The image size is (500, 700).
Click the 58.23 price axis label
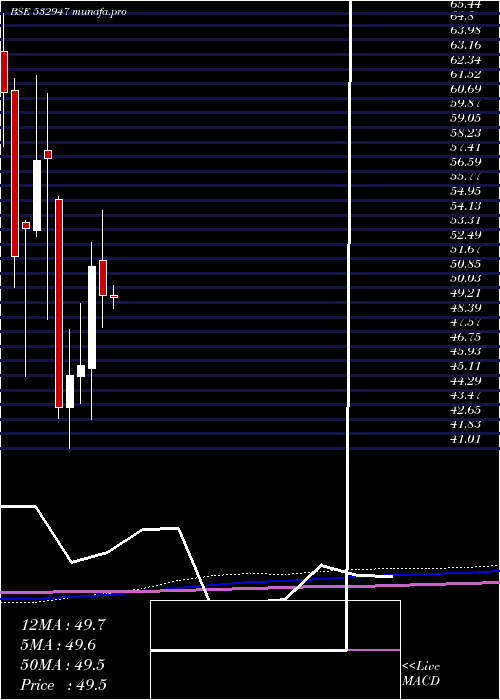coord(466,133)
